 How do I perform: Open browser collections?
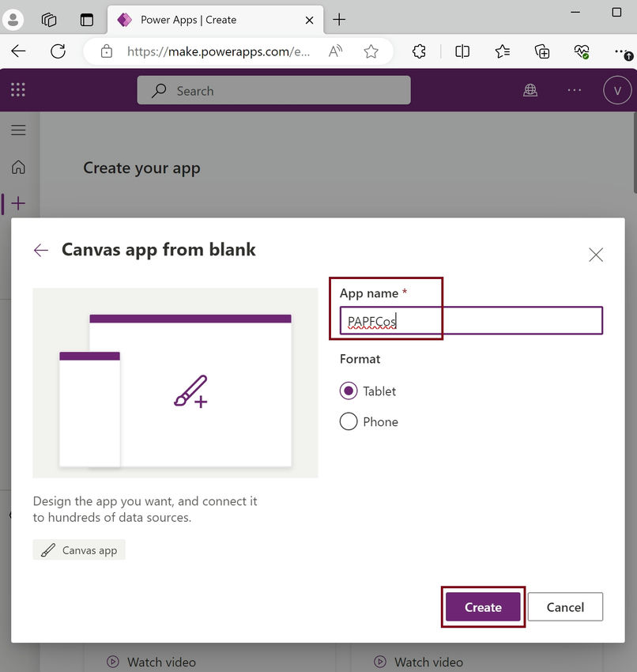pos(542,51)
